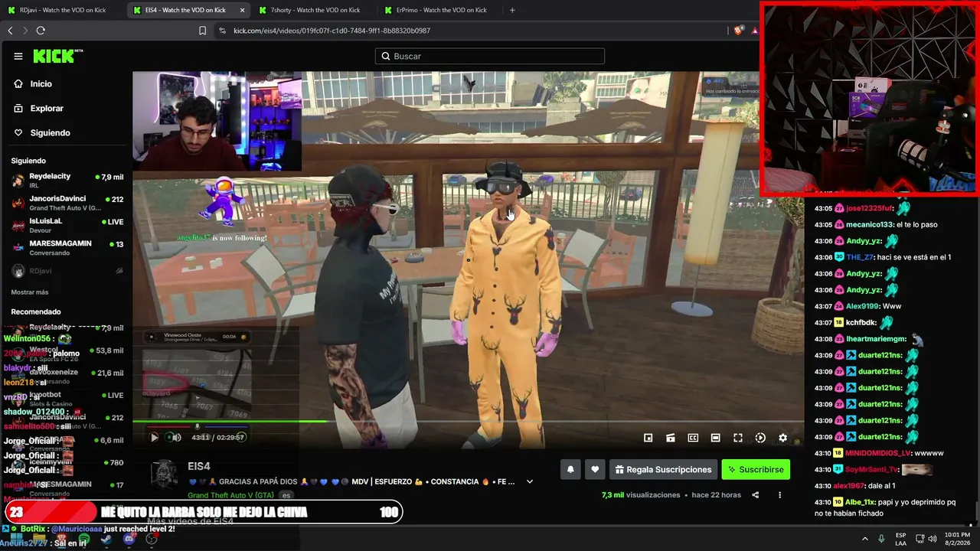Open the playback speed control icon
980x551 pixels.
click(760, 438)
